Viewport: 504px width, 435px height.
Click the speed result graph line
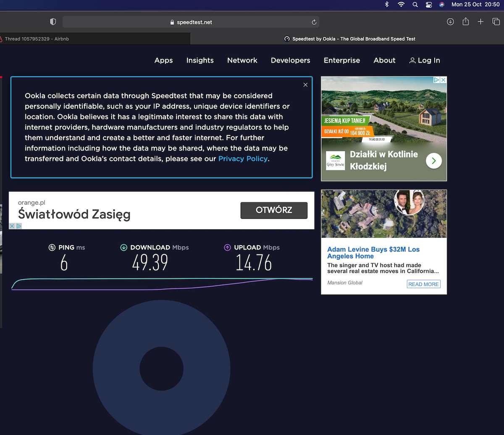click(x=162, y=284)
